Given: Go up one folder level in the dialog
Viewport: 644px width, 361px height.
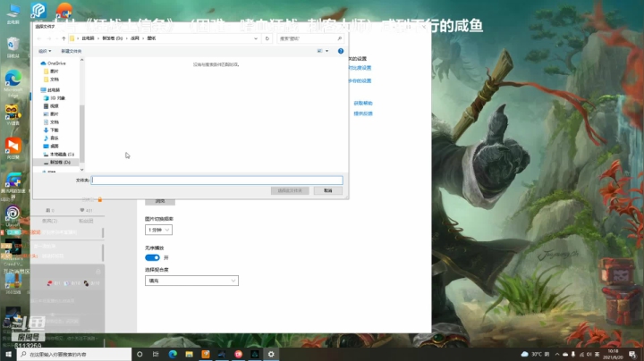Looking at the screenshot, I should click(x=64, y=38).
